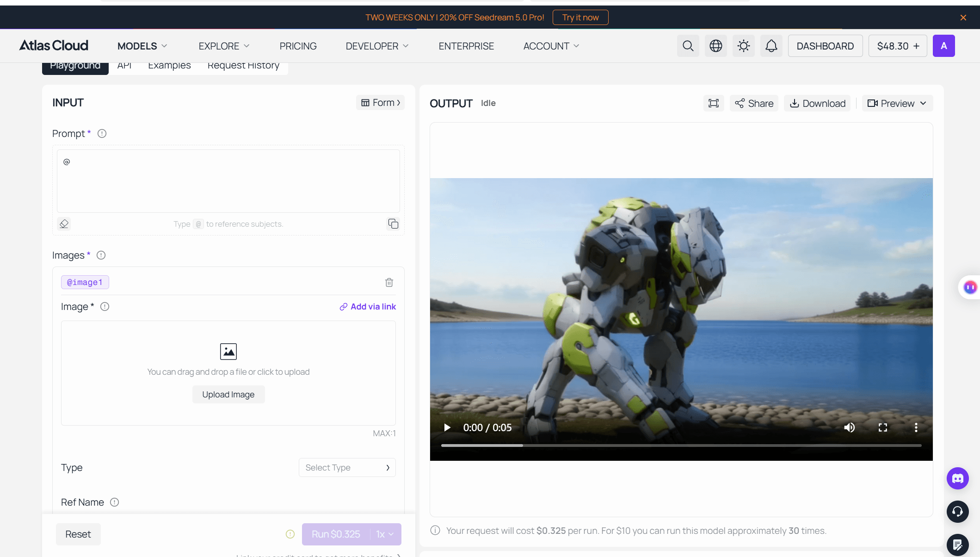Expand the DEVELOPER menu
This screenshot has height=557, width=980.
pos(377,46)
